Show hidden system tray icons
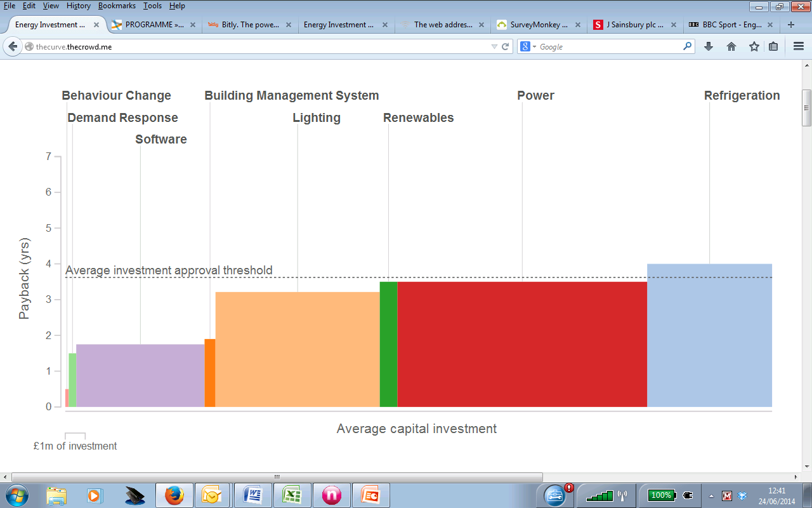Screen dimensions: 812x508 (711, 496)
